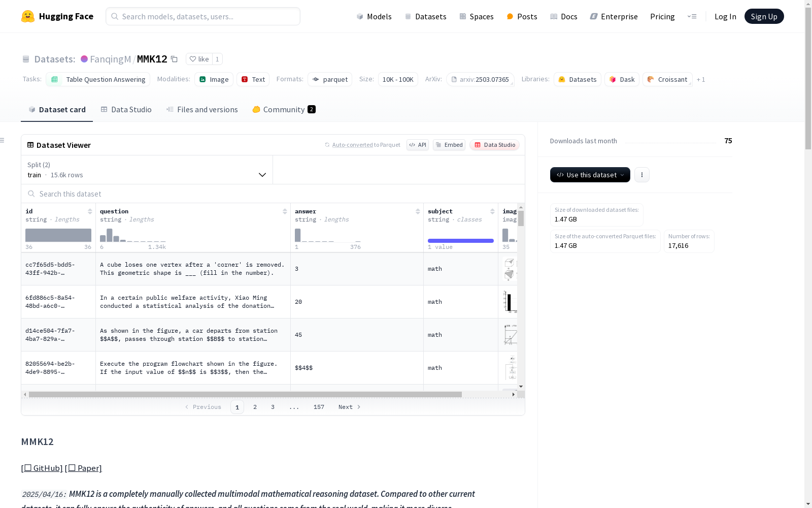This screenshot has width=812, height=508.
Task: Click the id lengths histogram bar
Action: [58, 235]
